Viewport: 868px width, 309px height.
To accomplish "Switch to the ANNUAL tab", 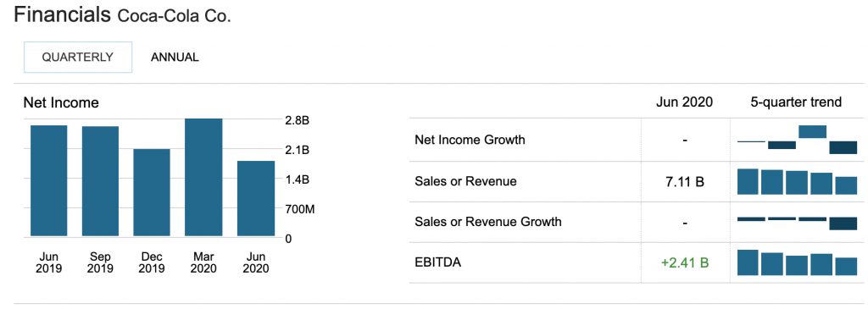I will [175, 57].
